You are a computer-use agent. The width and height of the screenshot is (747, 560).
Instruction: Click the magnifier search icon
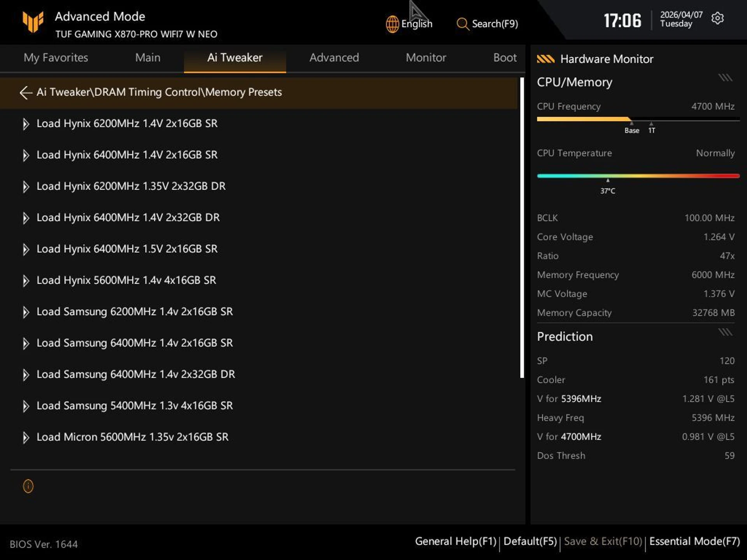coord(462,24)
